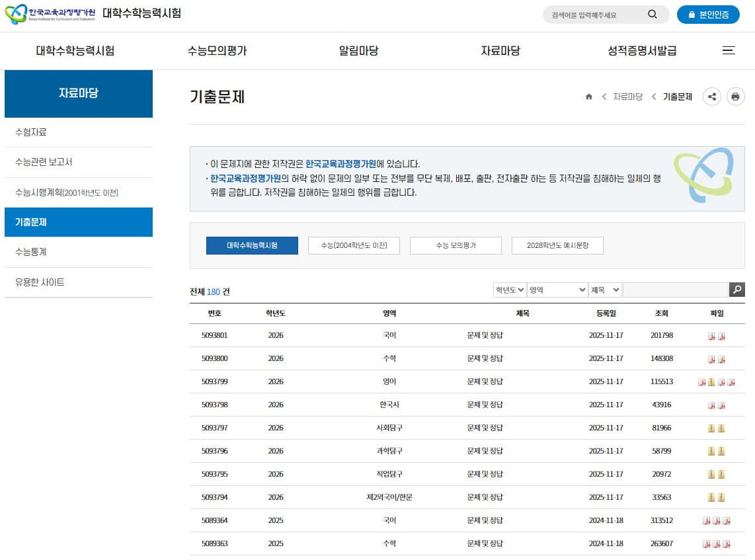
Task: Open 수능모의평가 in the main navigation
Action: [x=217, y=50]
